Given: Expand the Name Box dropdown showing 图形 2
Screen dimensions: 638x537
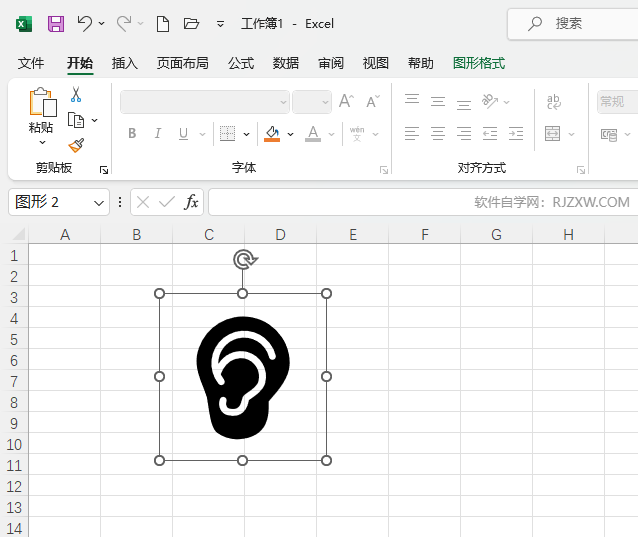Looking at the screenshot, I should point(99,202).
